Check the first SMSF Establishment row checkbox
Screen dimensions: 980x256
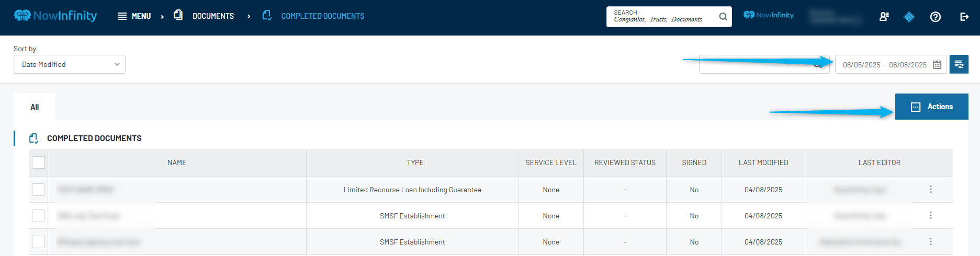point(38,216)
